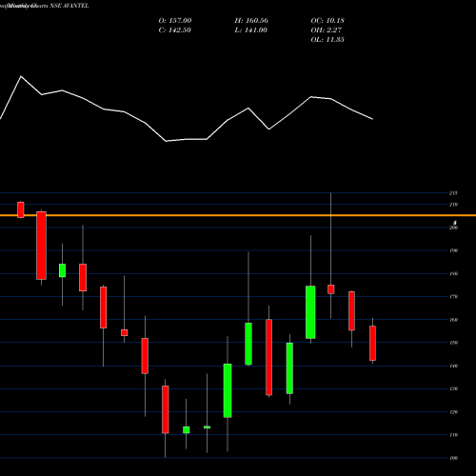
Task: Select the 'H: 160.56' high value
Action: [251, 21]
